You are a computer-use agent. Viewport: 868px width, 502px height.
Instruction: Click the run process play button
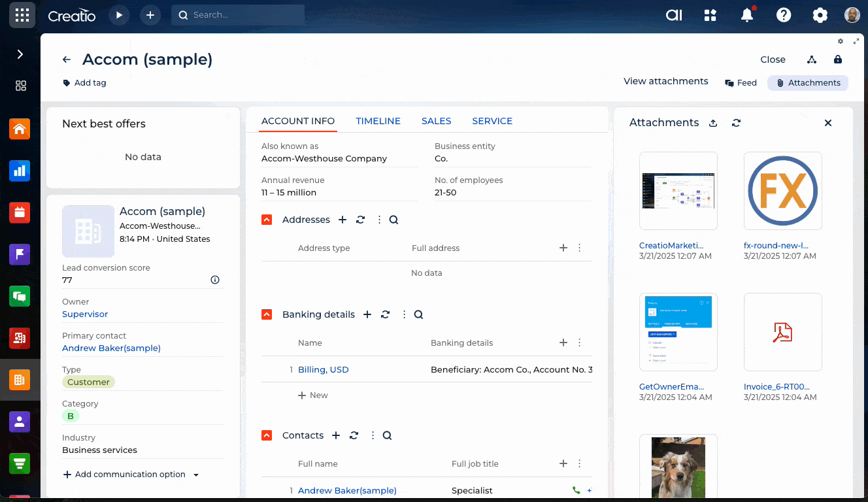click(119, 15)
